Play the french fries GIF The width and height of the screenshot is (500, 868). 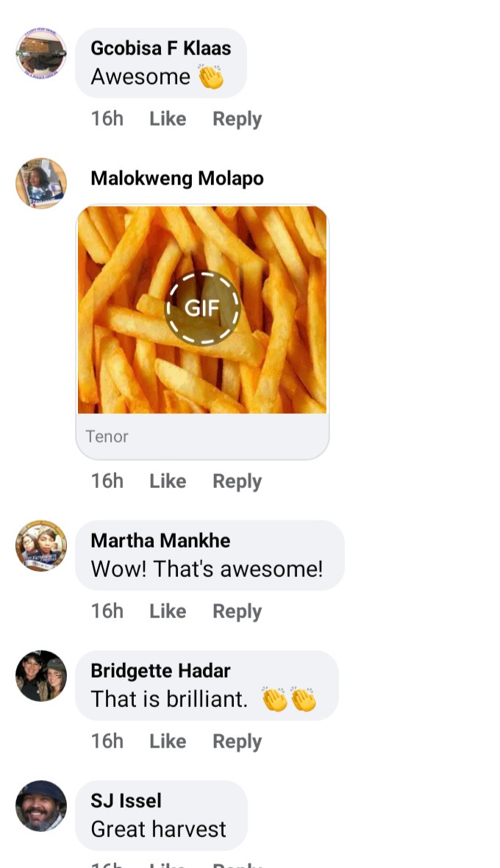[x=202, y=309]
